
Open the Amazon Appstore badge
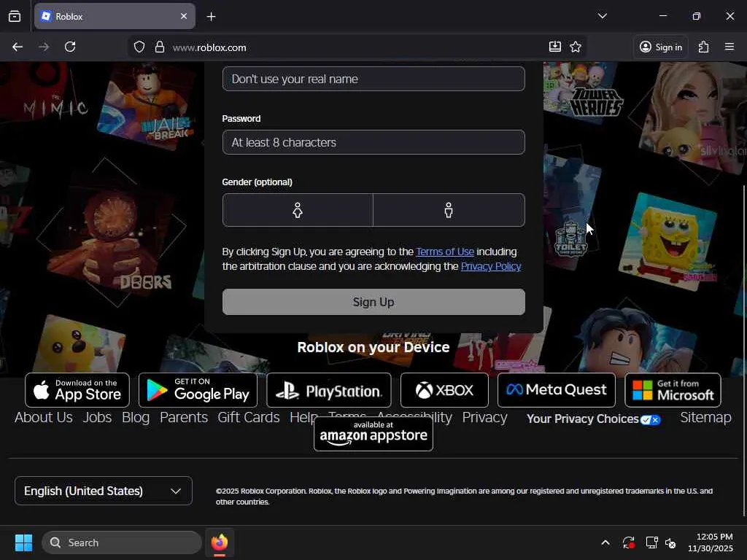pos(373,434)
